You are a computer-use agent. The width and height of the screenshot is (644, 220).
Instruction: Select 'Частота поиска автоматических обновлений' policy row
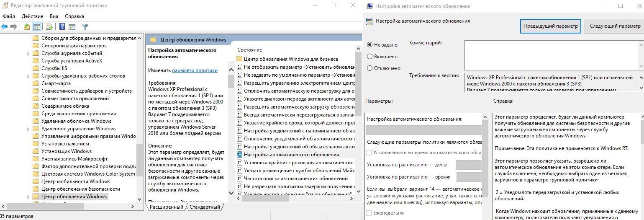(295, 179)
